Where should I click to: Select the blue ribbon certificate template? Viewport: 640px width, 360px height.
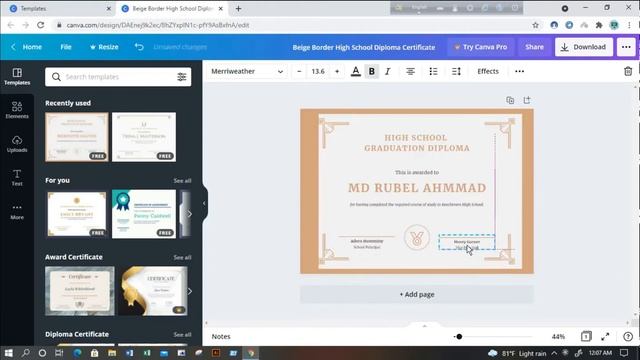click(144, 214)
